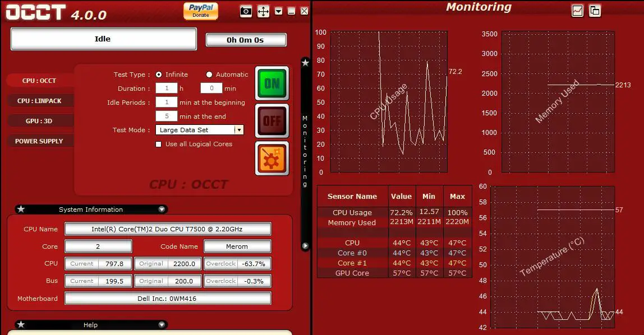Click the star atop the Monitoring strip
The image size is (644, 335).
(305, 63)
